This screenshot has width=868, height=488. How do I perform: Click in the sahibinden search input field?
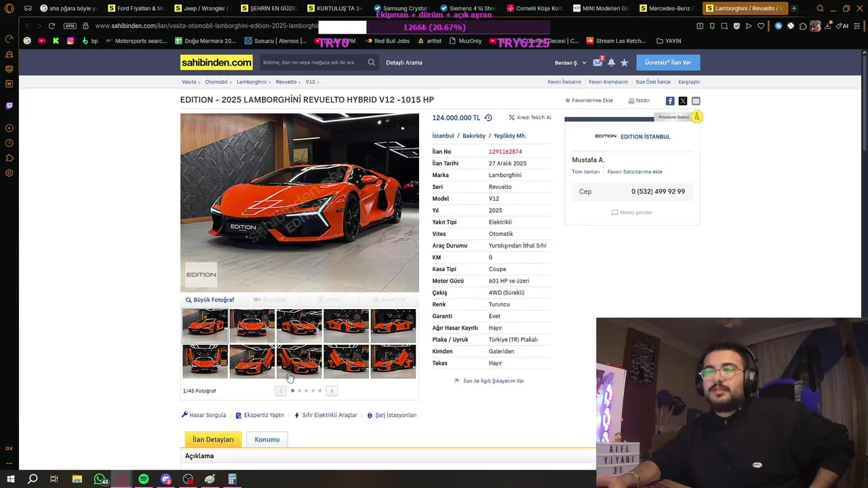313,62
